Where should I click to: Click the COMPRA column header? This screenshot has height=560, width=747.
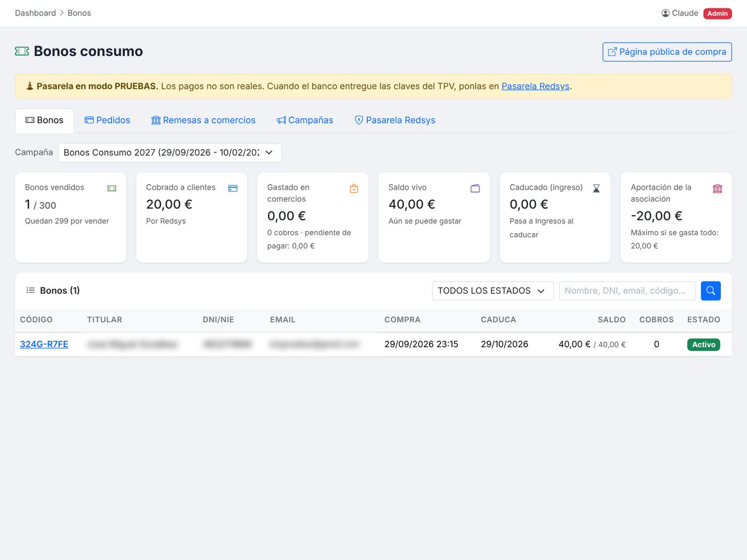tap(402, 320)
